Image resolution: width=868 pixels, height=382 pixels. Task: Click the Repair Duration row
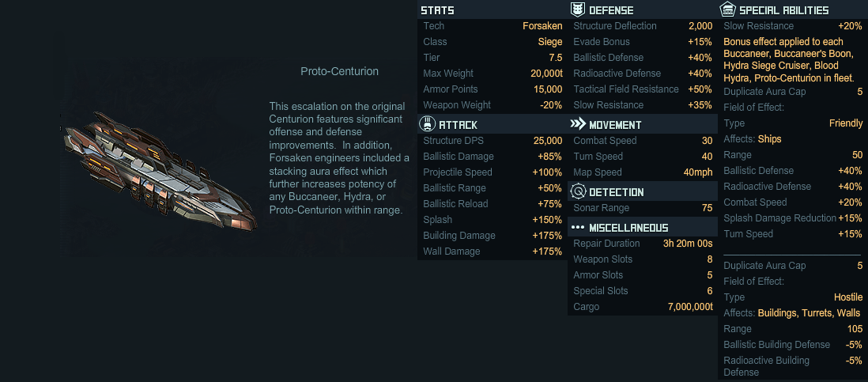[643, 244]
